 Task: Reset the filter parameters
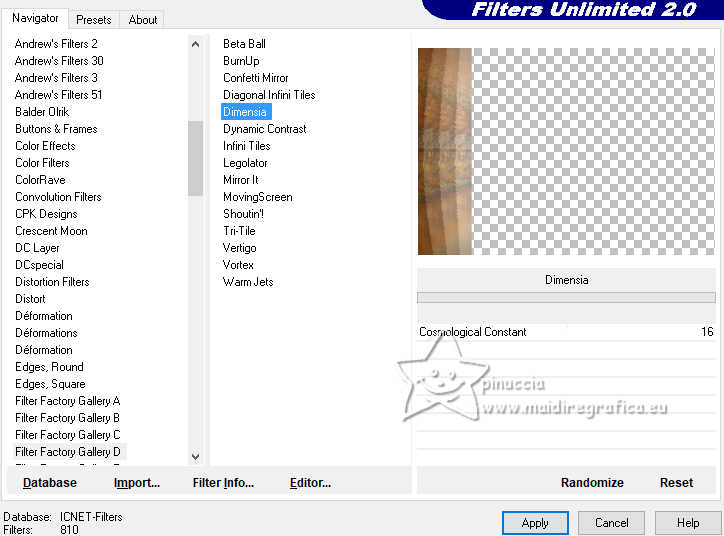(676, 483)
